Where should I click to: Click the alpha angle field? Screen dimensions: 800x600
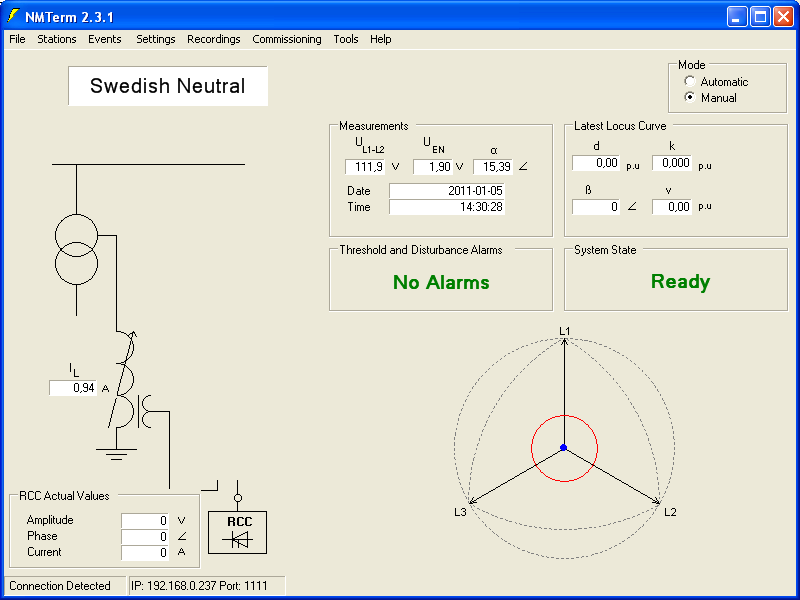[492, 167]
